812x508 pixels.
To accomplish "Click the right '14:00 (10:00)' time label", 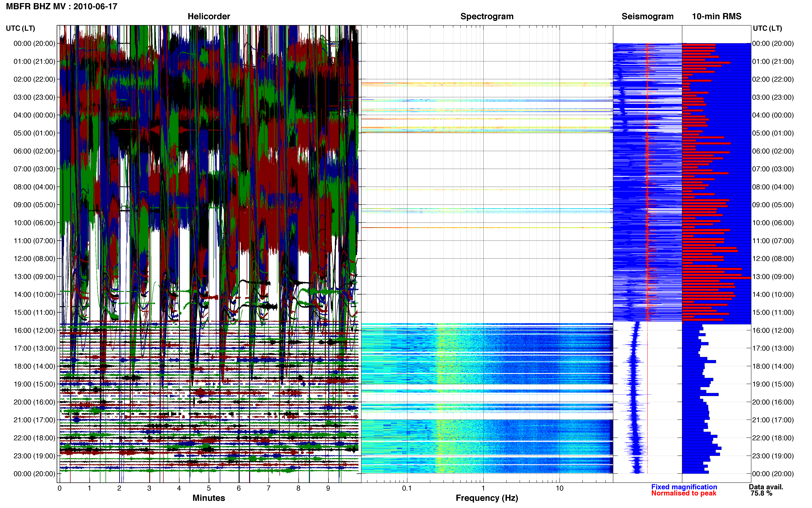I will 773,295.
